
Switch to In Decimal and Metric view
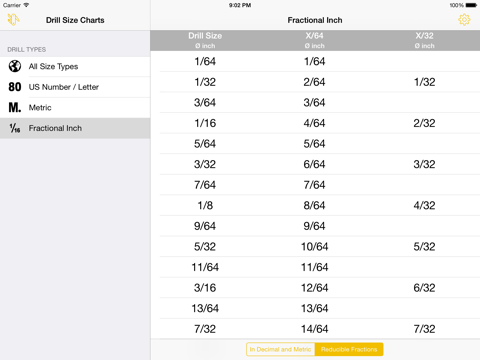coord(280,349)
